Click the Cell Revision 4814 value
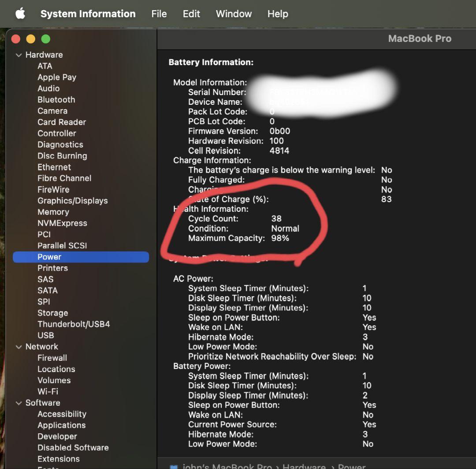Image resolution: width=476 pixels, height=469 pixels. point(279,151)
